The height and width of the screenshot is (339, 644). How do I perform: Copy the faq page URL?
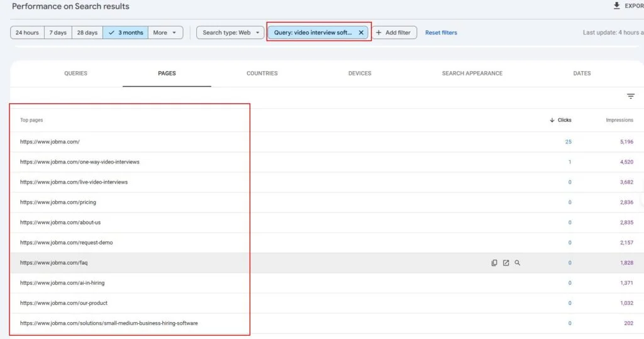pos(494,263)
